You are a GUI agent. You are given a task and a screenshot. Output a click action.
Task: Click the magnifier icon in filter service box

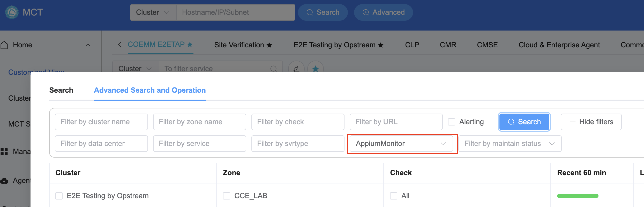tap(273, 69)
